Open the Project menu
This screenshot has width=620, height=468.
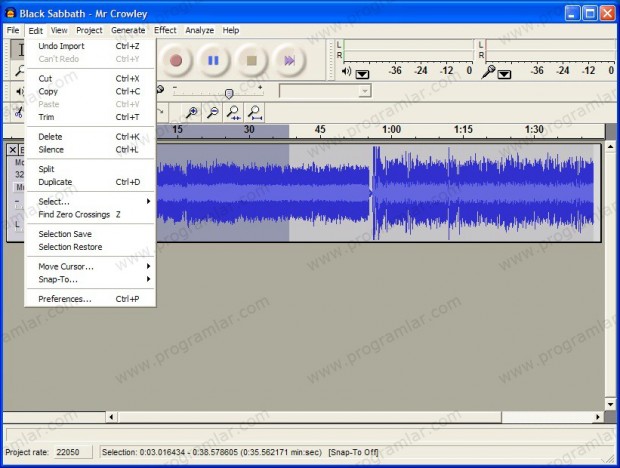click(89, 30)
